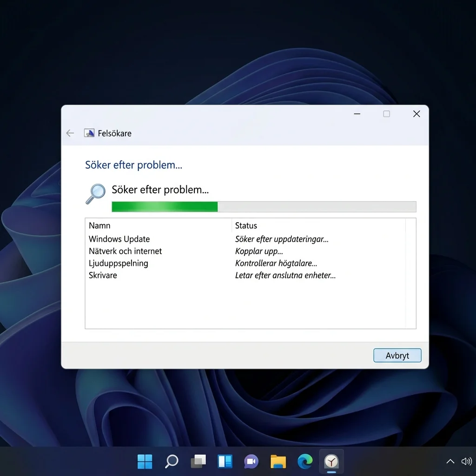Viewport: 476px width, 476px height.
Task: Click the blue heading 'Söker efter problem...'
Action: click(133, 165)
